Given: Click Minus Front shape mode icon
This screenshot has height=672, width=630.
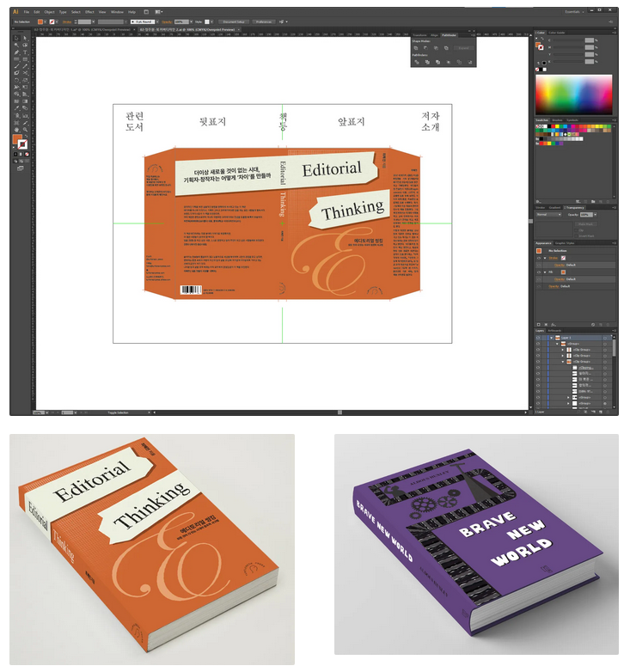Looking at the screenshot, I should click(426, 48).
